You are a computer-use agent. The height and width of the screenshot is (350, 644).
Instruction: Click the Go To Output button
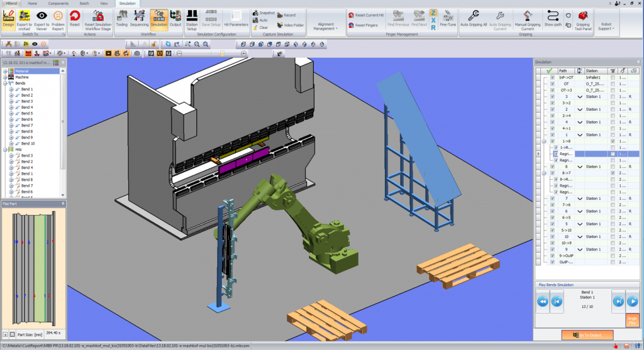click(x=587, y=335)
